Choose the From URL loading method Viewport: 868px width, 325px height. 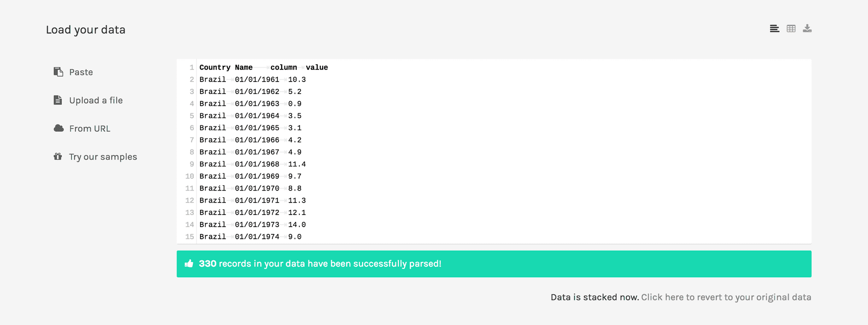90,128
